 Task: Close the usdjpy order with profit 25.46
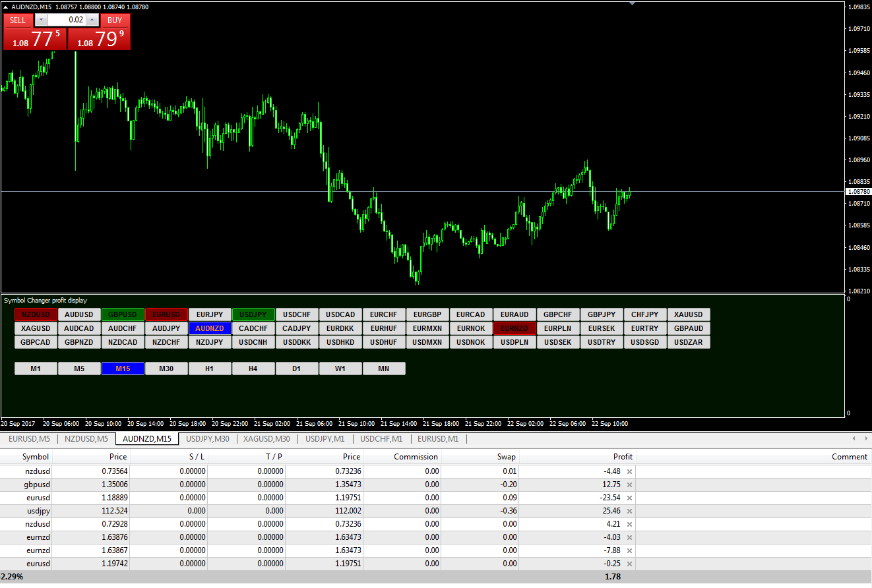629,511
